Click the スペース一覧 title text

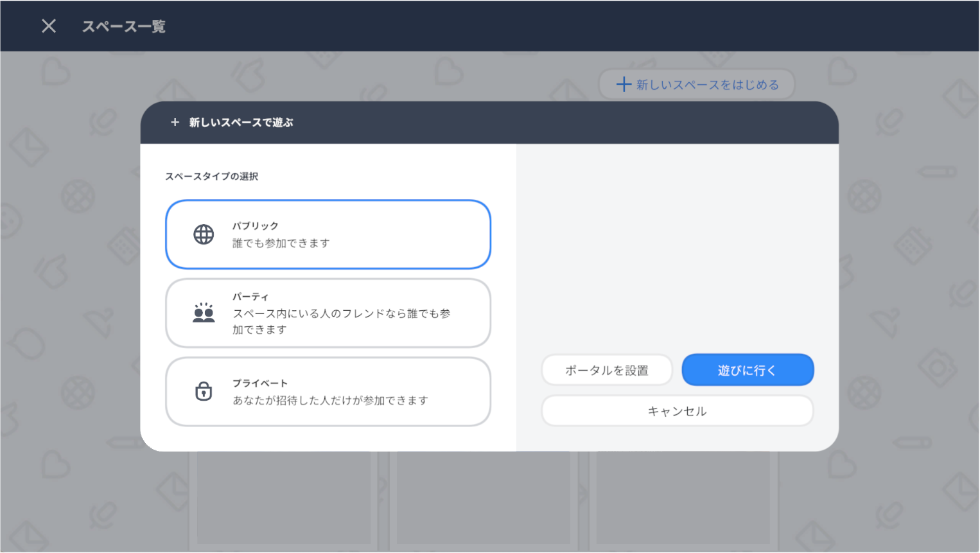pyautogui.click(x=123, y=26)
